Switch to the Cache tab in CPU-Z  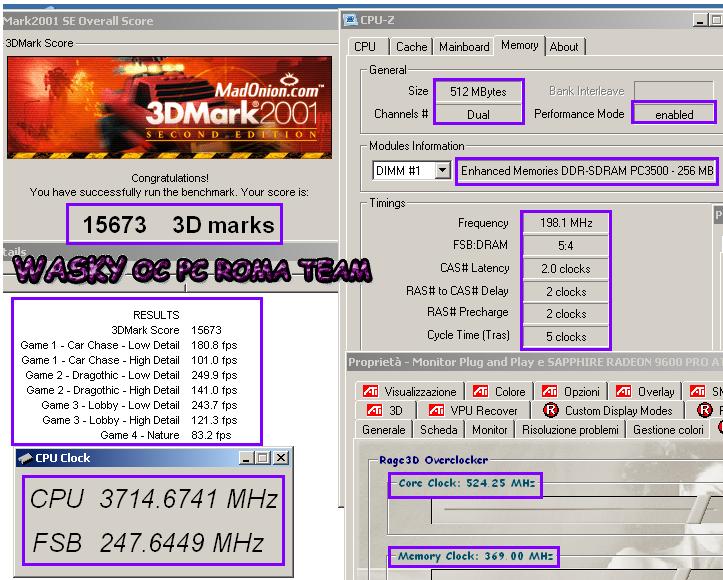coord(411,47)
